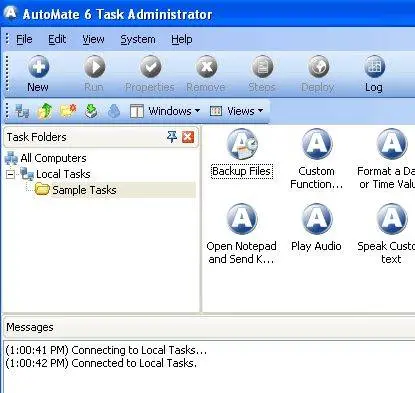
Task: Select the Speak Custom text task icon
Action: point(387,234)
